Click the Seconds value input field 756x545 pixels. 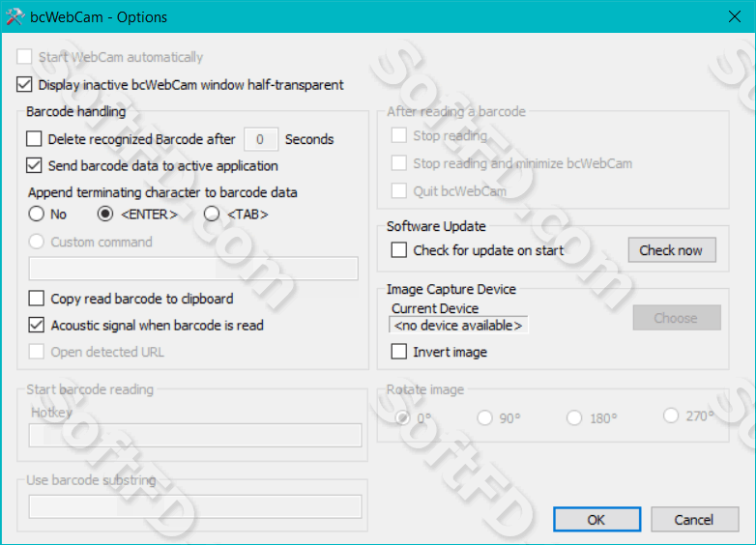click(x=261, y=139)
